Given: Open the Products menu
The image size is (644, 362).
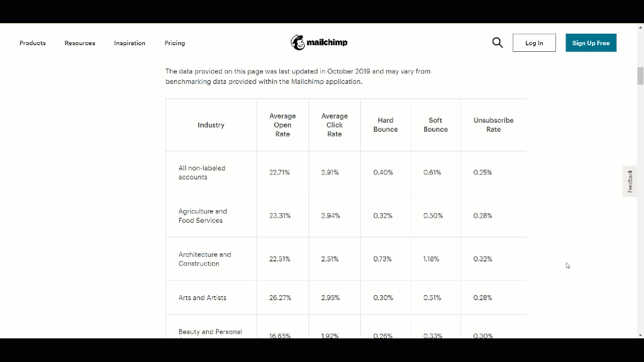Looking at the screenshot, I should pos(33,43).
